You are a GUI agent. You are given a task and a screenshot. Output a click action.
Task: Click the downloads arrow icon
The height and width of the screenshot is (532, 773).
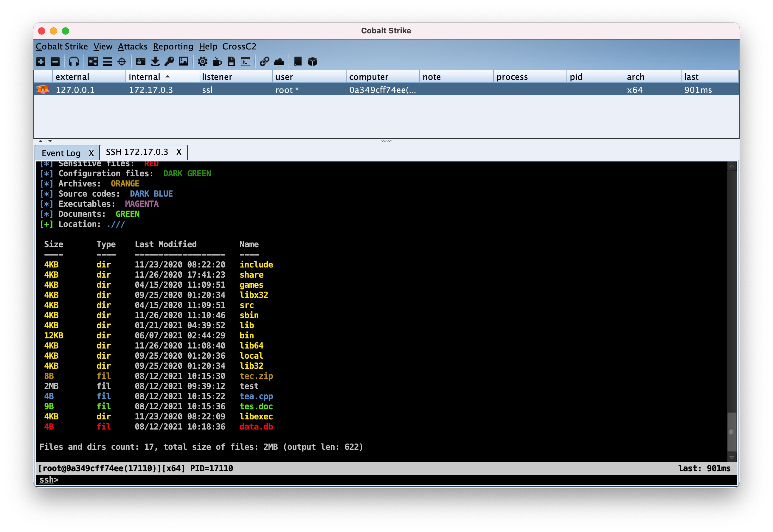(155, 62)
